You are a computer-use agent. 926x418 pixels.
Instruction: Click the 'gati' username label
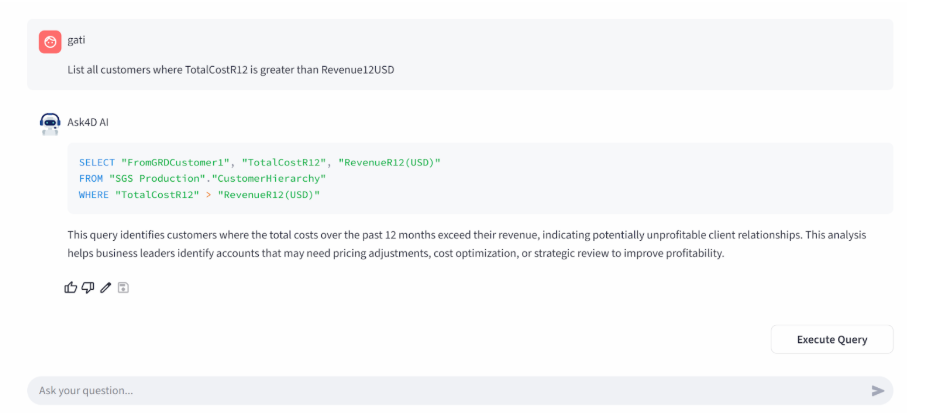click(76, 40)
